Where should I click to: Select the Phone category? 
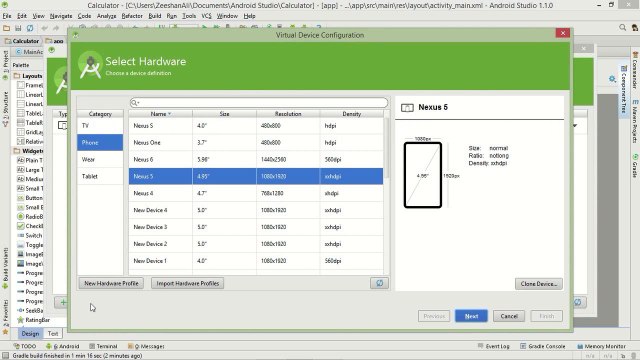coord(100,142)
